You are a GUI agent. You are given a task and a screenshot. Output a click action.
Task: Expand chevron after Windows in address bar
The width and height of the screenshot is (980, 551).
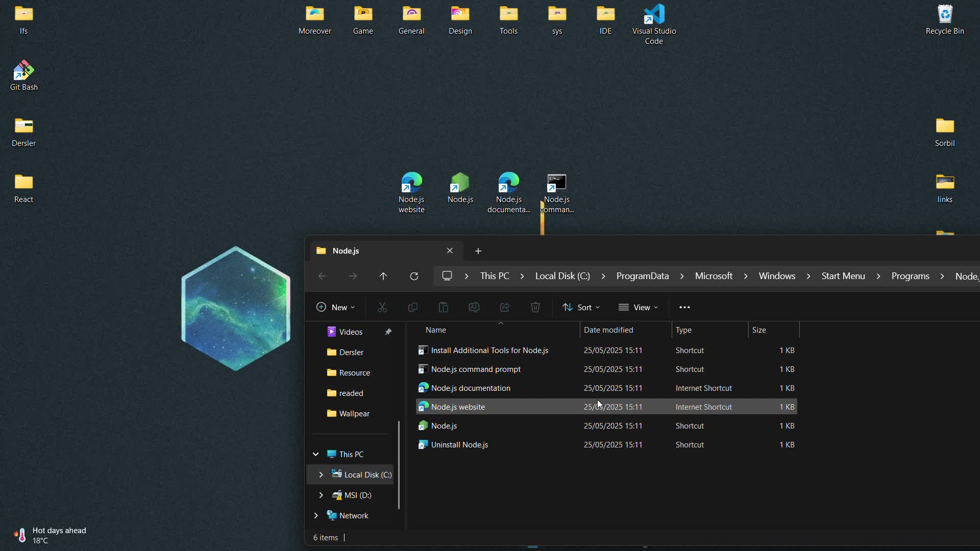808,276
